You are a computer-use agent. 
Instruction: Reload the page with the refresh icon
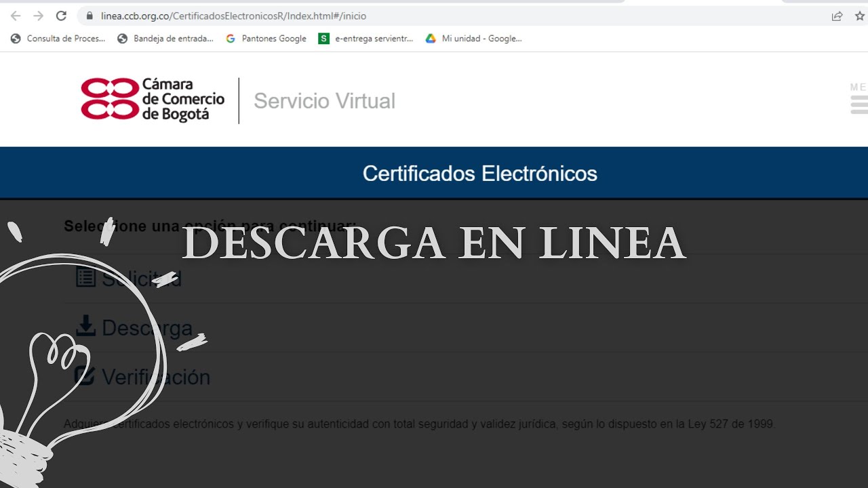(60, 15)
